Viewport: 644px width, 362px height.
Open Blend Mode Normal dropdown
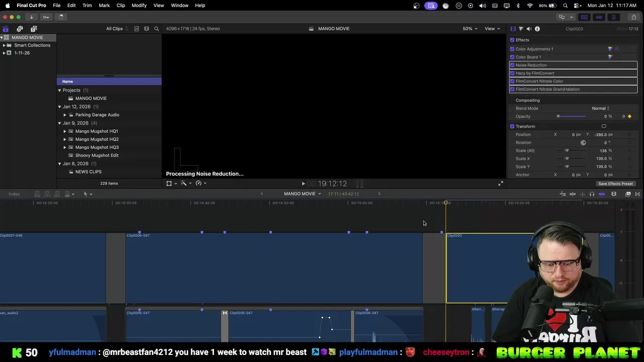point(601,108)
